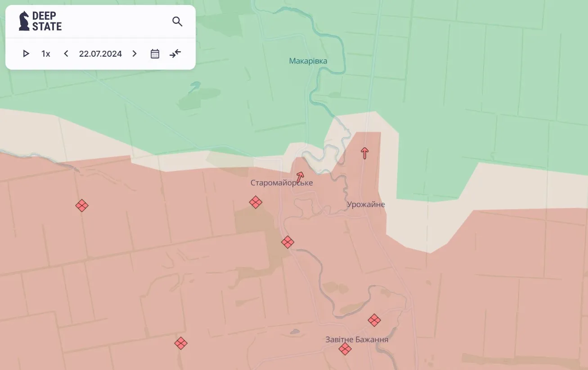Click the diamond marker above Завітне Бажання
The image size is (588, 370).
374,320
